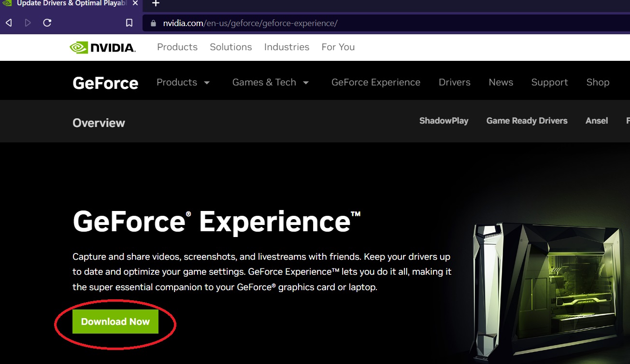
Task: Switch to the Game Ready Drivers section
Action: [527, 121]
